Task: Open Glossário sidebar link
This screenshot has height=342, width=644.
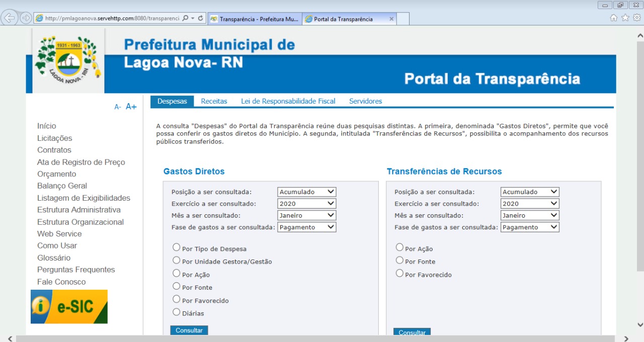Action: tap(54, 258)
